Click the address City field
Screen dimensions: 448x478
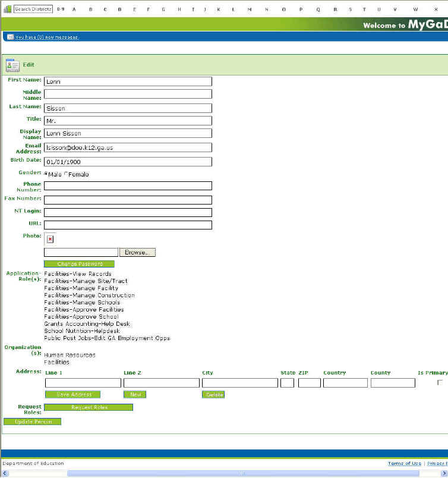240,383
